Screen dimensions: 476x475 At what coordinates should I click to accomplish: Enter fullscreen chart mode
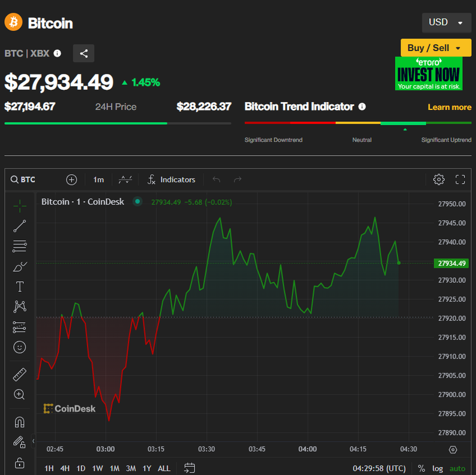(x=460, y=180)
